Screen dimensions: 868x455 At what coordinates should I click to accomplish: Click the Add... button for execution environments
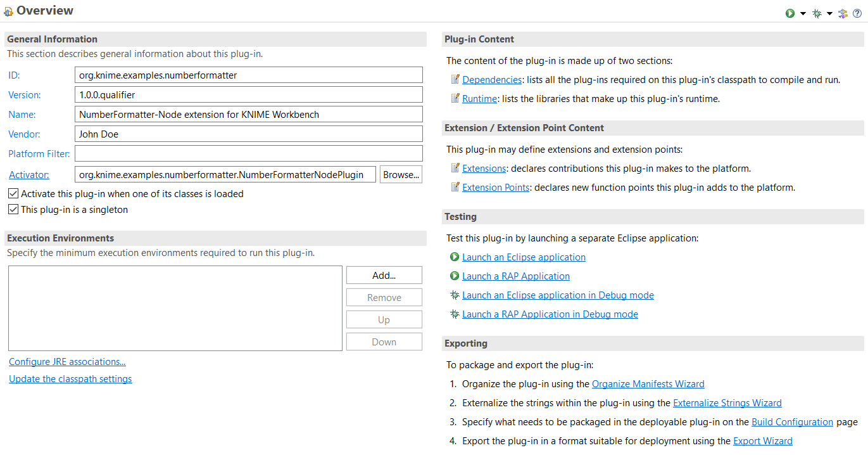pos(384,275)
